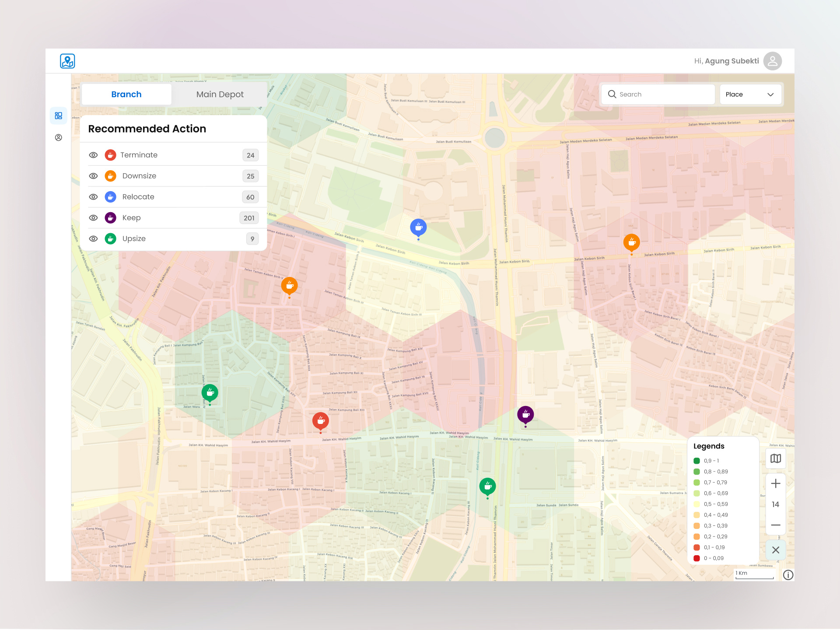Open the Place dropdown
840x630 pixels.
coord(750,94)
